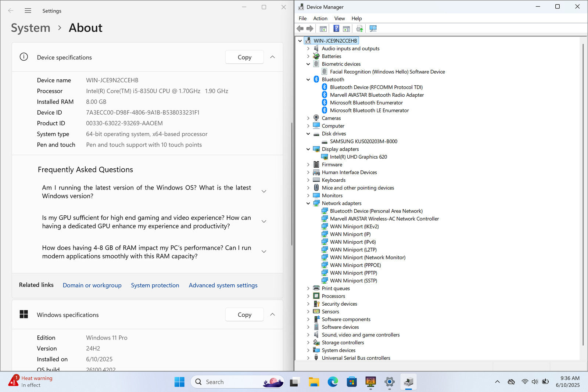Open the Settings navigation hamburger menu

28,11
